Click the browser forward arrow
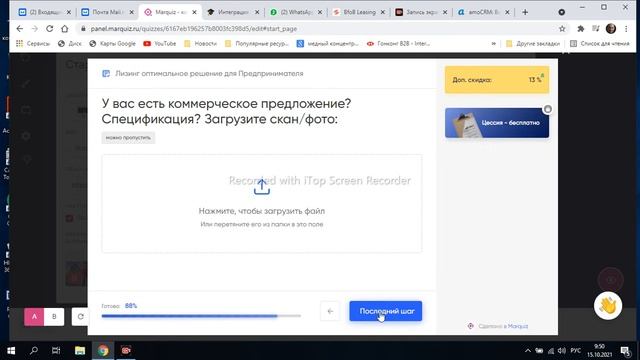This screenshot has height=360, width=640. [x=35, y=29]
